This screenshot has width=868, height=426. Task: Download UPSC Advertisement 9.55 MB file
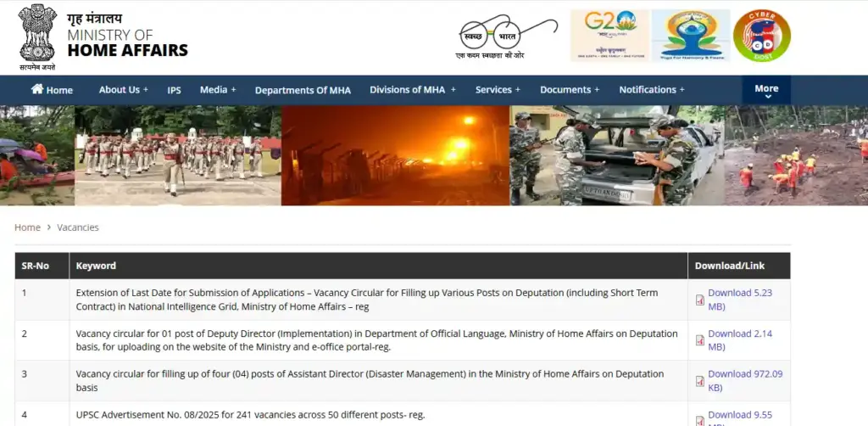739,415
